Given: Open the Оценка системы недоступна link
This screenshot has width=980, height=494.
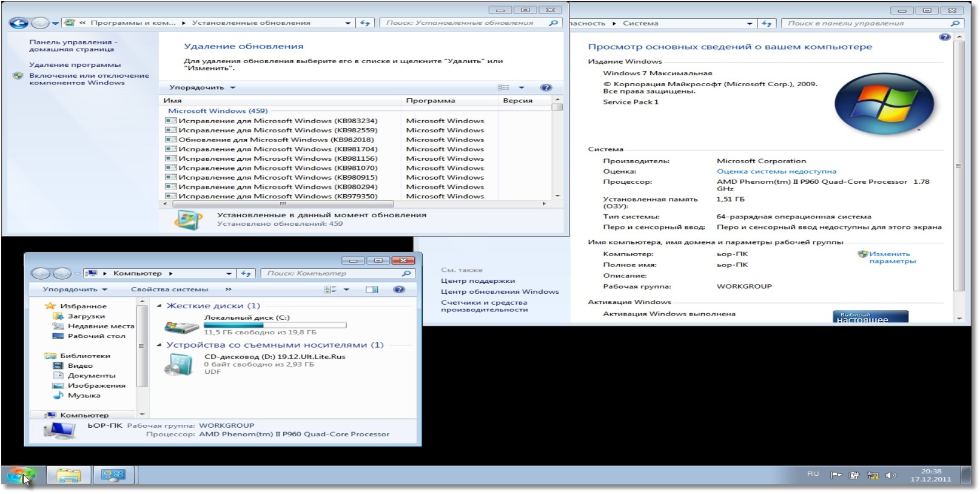Looking at the screenshot, I should 776,171.
